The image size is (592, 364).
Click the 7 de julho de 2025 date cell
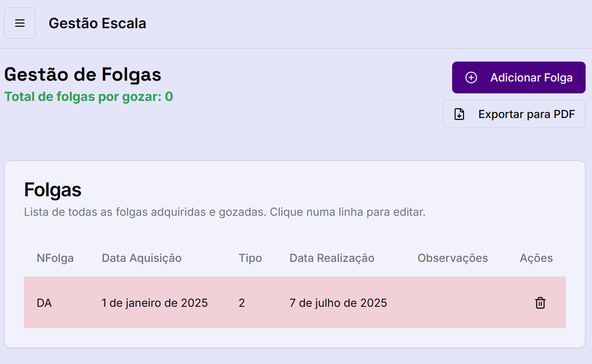[338, 303]
